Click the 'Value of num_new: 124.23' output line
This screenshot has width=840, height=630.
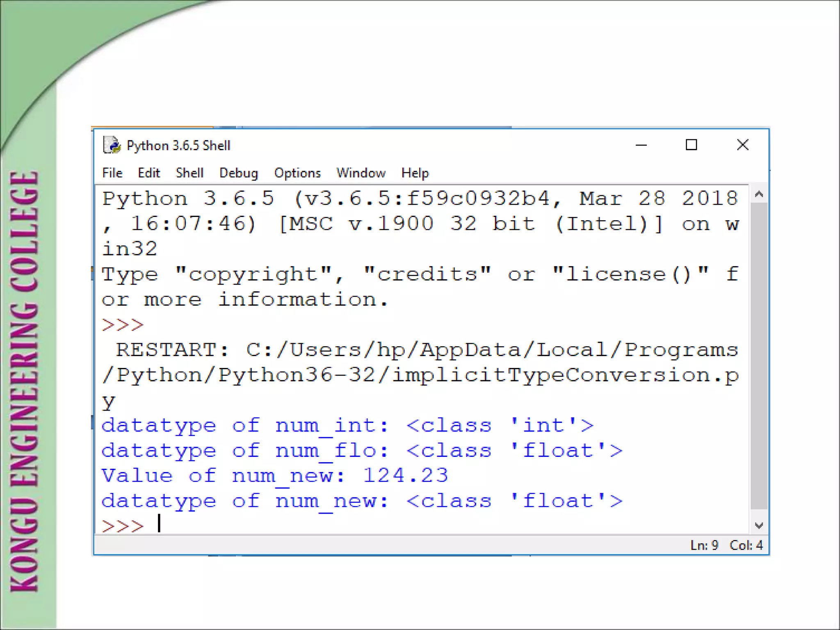click(x=274, y=476)
